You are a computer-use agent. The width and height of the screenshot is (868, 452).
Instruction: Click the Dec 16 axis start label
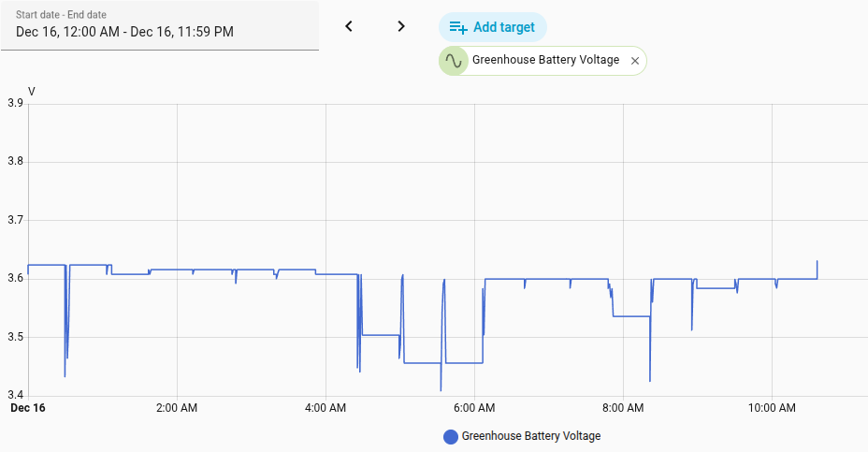28,408
